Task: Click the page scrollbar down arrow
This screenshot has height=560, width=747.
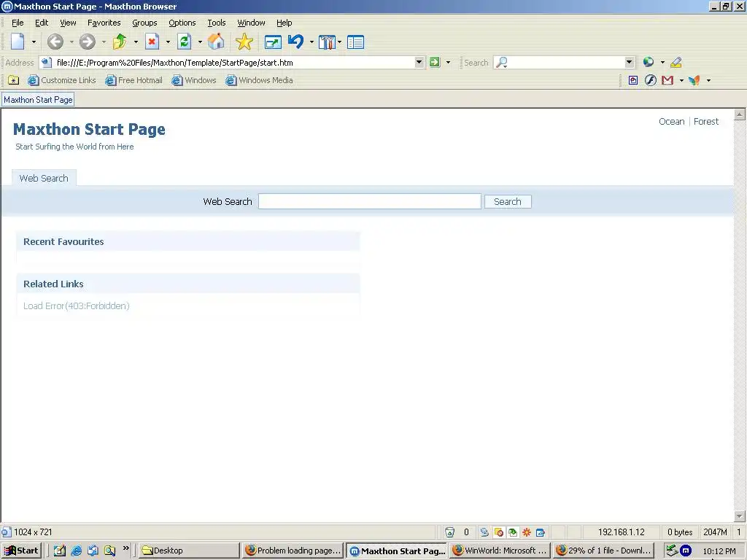Action: pyautogui.click(x=740, y=516)
